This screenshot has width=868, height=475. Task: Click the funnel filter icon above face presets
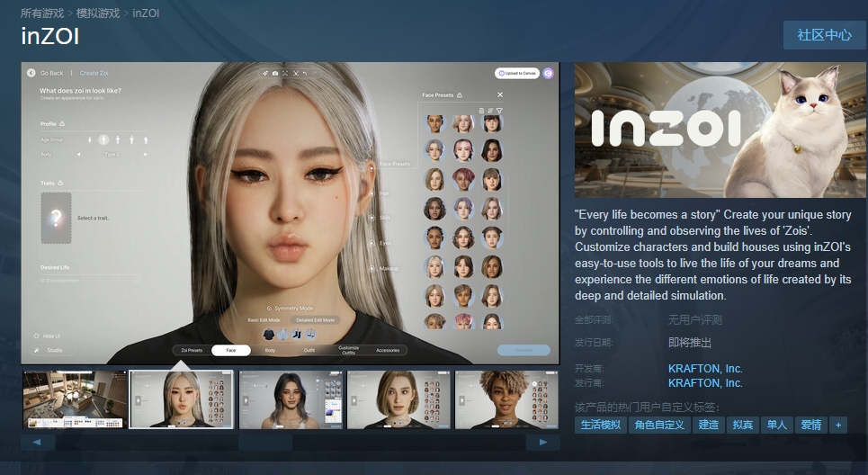499,111
